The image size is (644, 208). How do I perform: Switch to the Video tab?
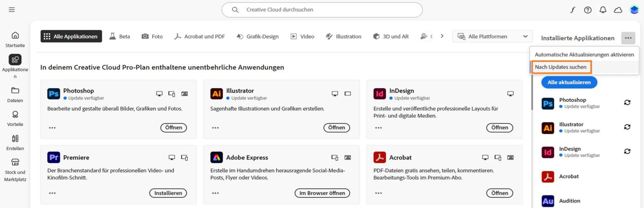302,36
